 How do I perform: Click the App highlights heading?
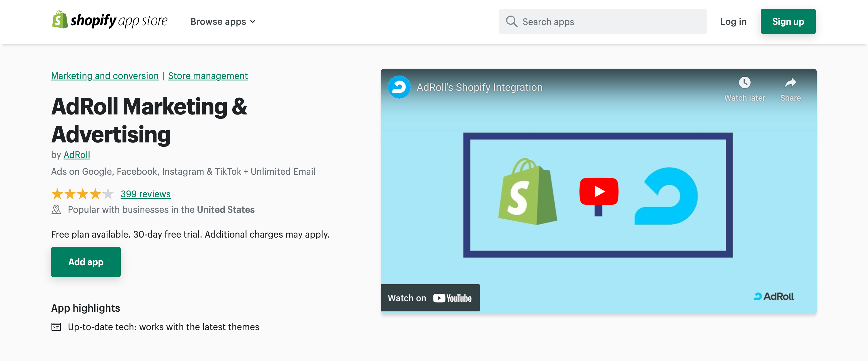click(86, 308)
